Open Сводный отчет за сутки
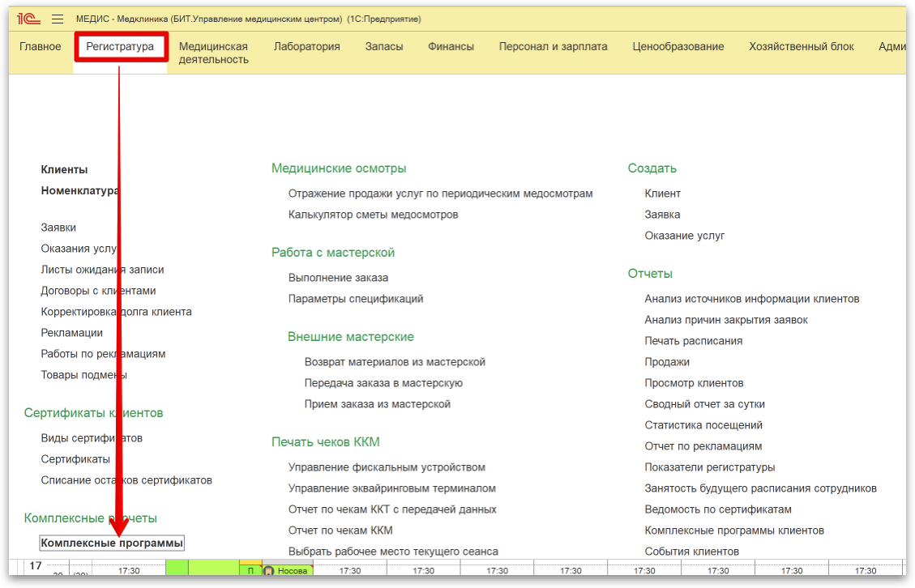 click(704, 404)
